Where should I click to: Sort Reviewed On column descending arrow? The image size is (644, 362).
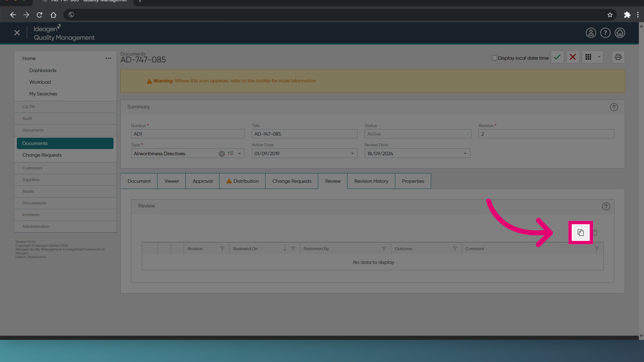285,249
